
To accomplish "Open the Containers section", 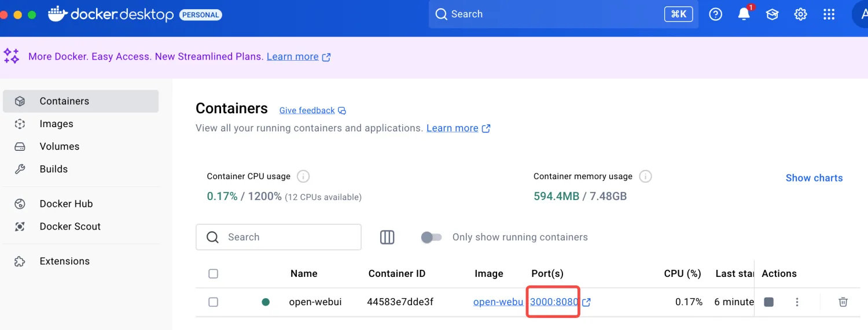I will pos(80,101).
